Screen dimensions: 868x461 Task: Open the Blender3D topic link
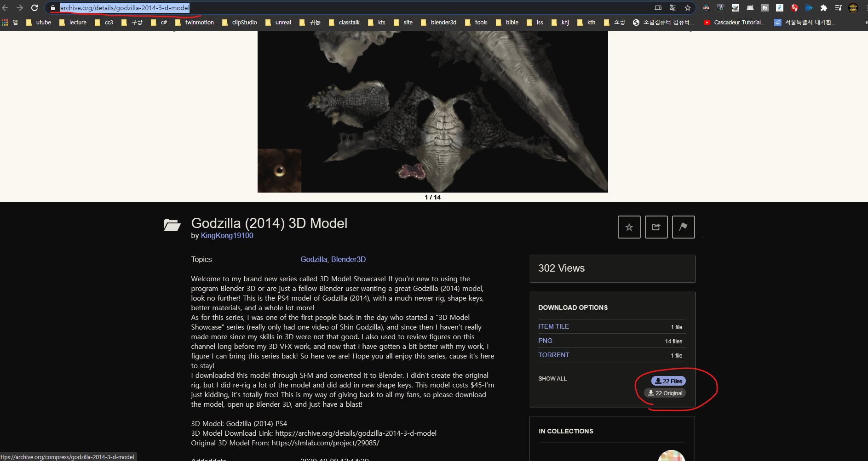coord(348,259)
